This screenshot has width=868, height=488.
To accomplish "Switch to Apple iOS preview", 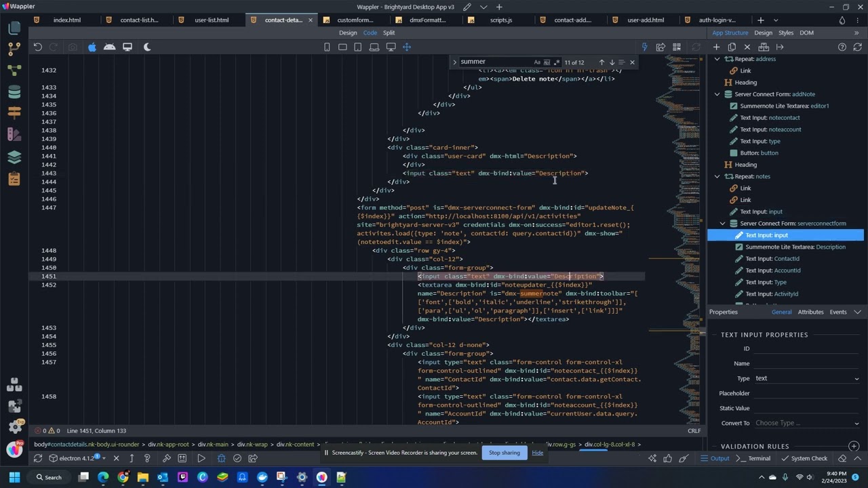I will coord(92,47).
